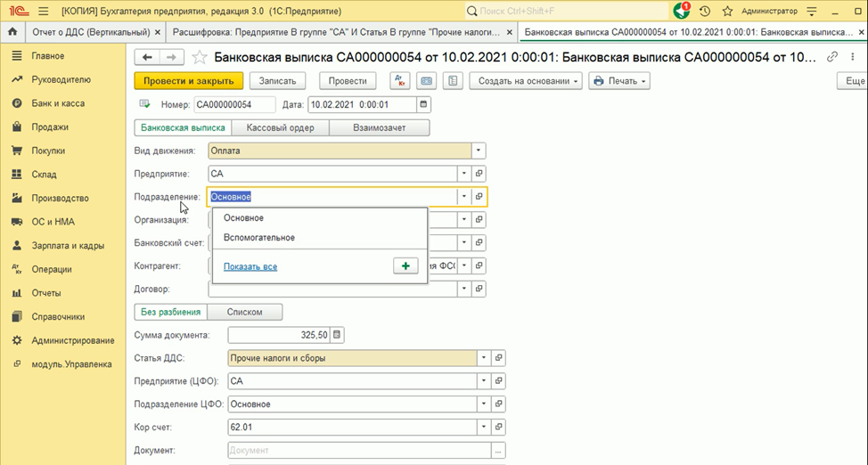
Task: Open favorites star in the title bar
Action: point(727,11)
